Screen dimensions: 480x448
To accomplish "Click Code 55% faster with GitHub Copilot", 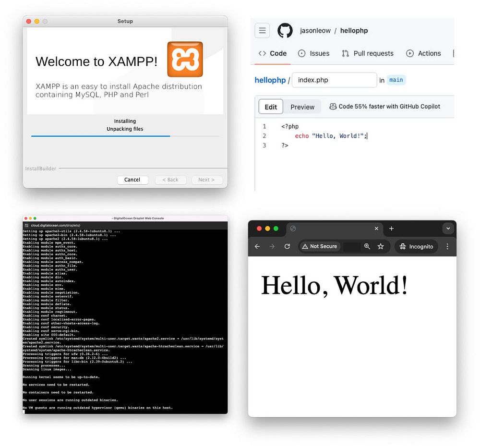I will 385,106.
